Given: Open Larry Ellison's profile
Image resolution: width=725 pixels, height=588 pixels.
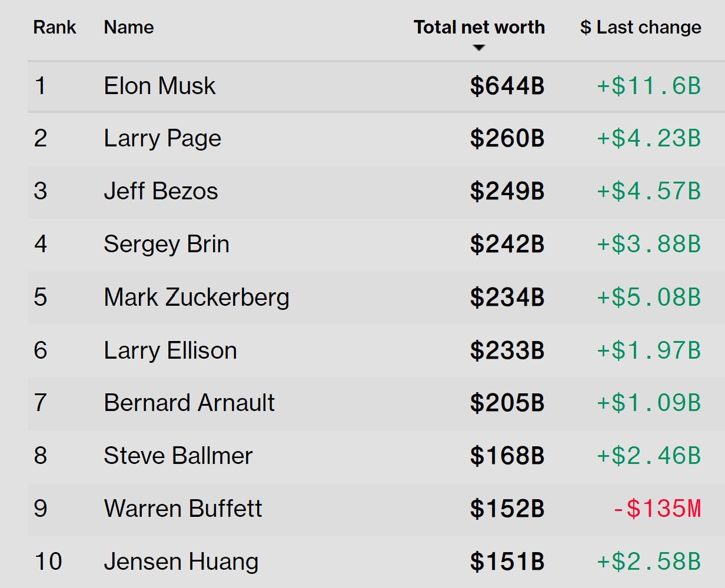Looking at the screenshot, I should pyautogui.click(x=170, y=350).
